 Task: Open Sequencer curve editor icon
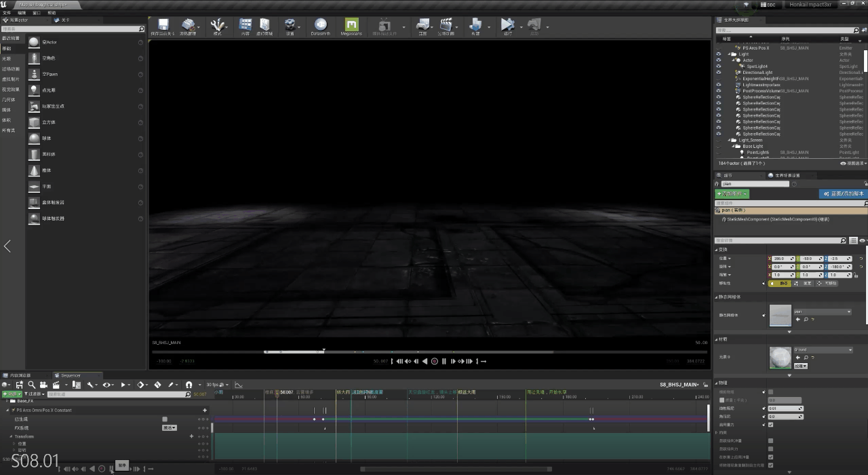[x=239, y=385]
